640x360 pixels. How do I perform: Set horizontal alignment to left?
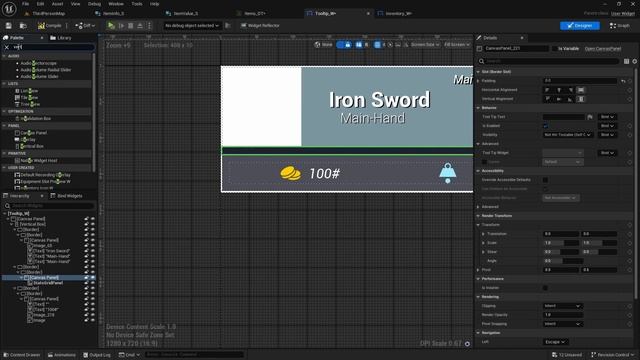547,90
